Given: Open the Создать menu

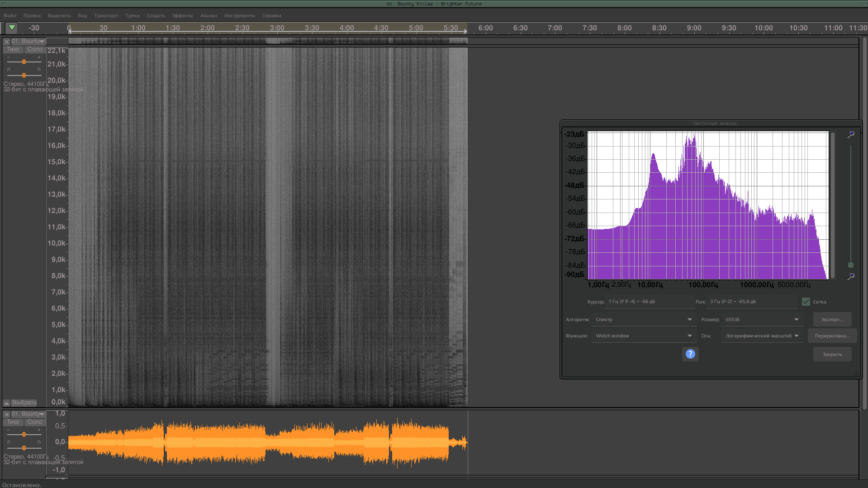Looking at the screenshot, I should coord(156,15).
